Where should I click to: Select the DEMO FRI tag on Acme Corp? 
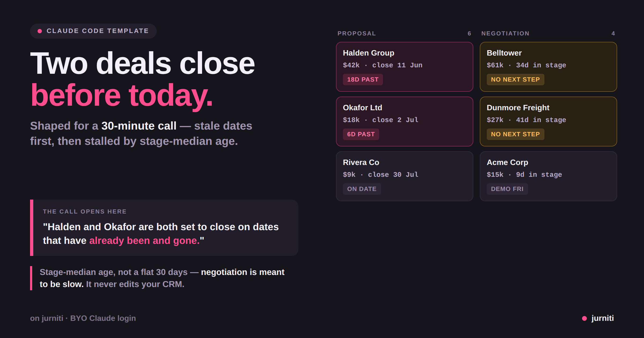coord(507,189)
